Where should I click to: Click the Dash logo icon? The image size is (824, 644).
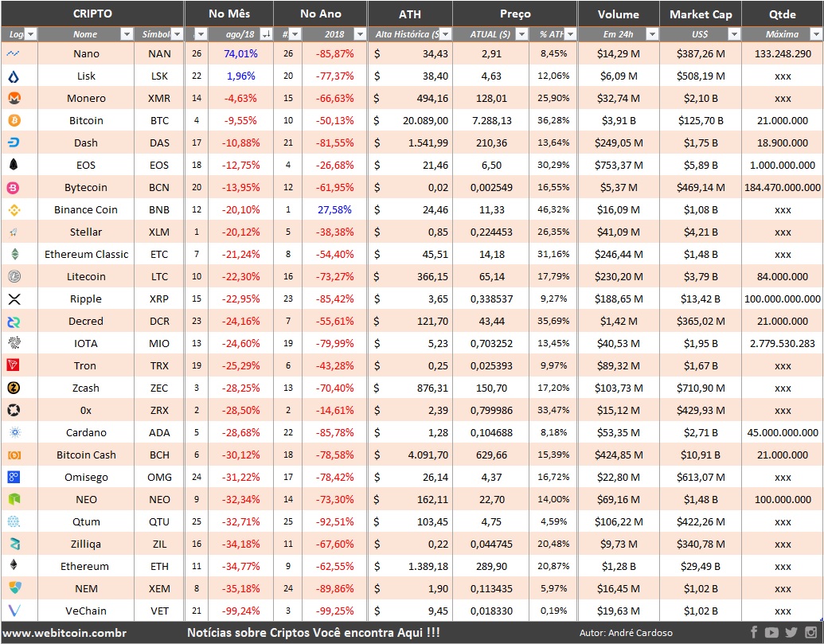(x=14, y=142)
